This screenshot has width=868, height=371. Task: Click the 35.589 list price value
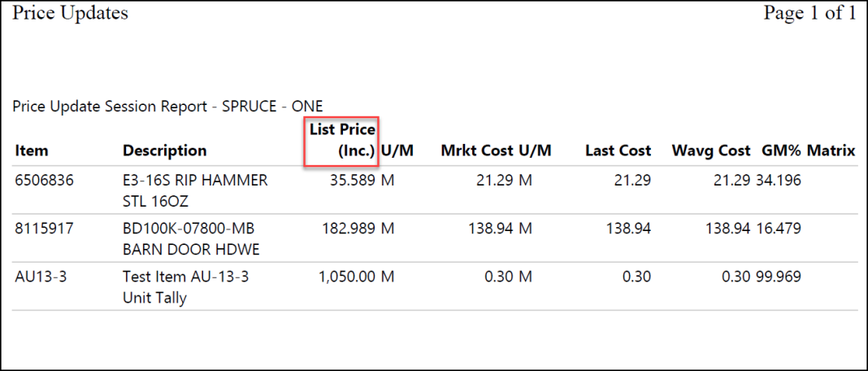pos(350,181)
